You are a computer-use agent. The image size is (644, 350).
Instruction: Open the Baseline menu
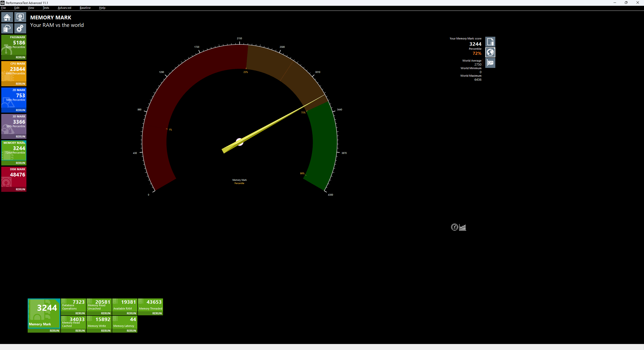(x=85, y=8)
